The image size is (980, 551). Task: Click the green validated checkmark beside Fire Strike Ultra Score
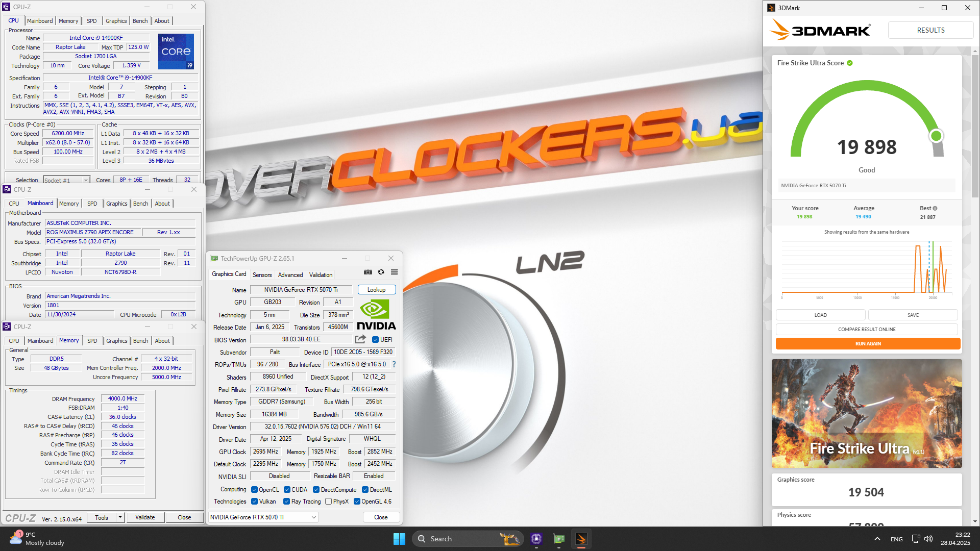click(x=850, y=63)
